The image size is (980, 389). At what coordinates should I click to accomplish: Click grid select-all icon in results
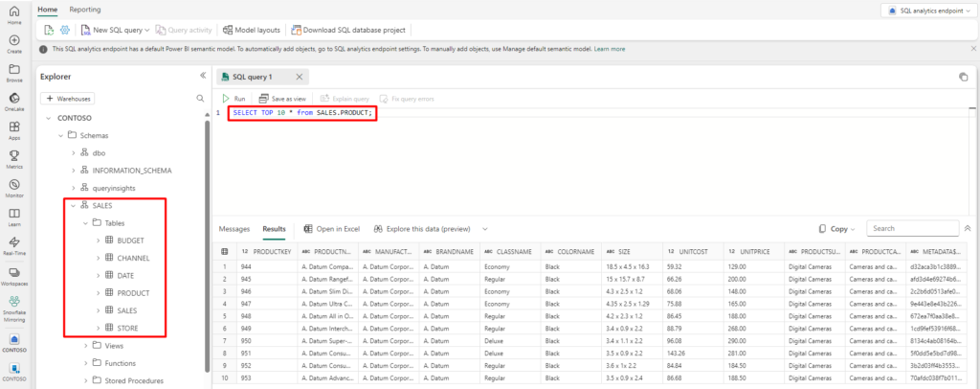pos(224,251)
